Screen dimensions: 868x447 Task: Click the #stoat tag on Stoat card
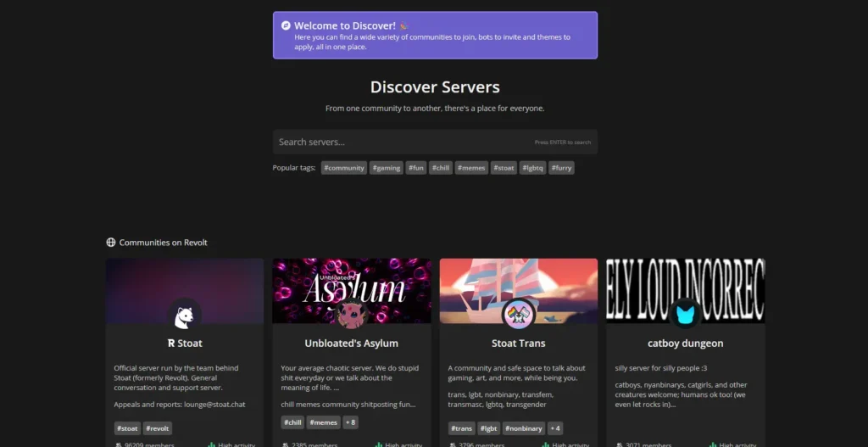point(127,428)
